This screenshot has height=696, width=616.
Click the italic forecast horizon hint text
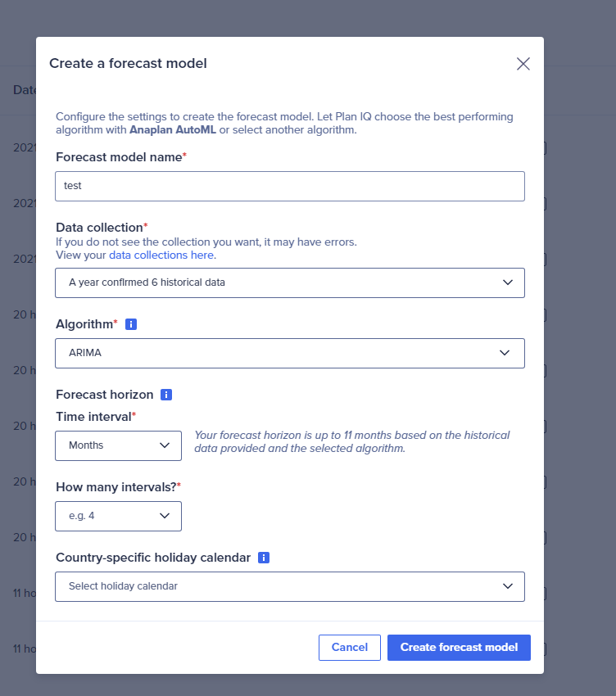[x=352, y=441]
